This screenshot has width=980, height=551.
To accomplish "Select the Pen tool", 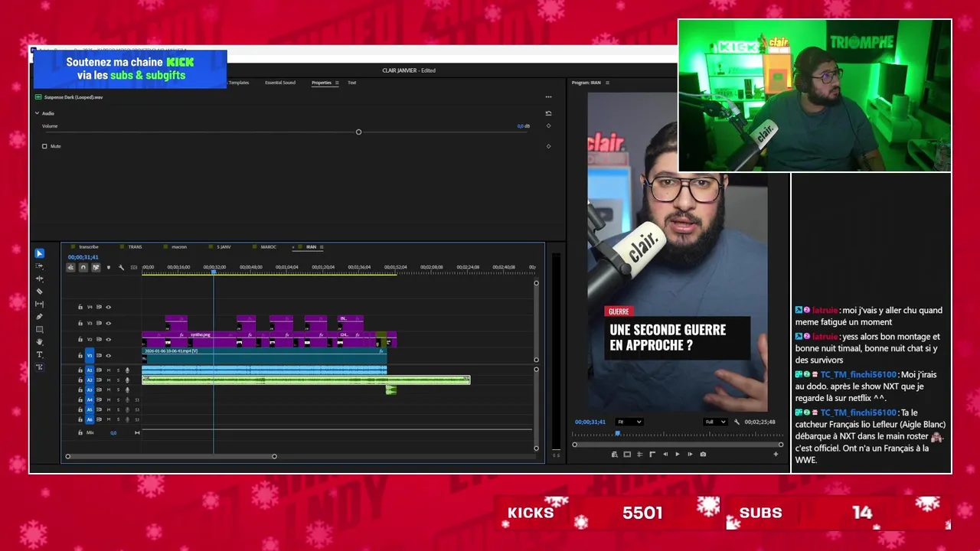I will (x=40, y=317).
